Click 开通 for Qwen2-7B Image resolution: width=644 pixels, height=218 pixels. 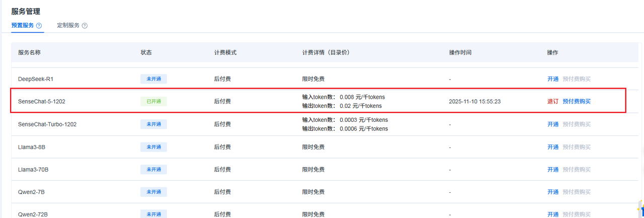(553, 192)
